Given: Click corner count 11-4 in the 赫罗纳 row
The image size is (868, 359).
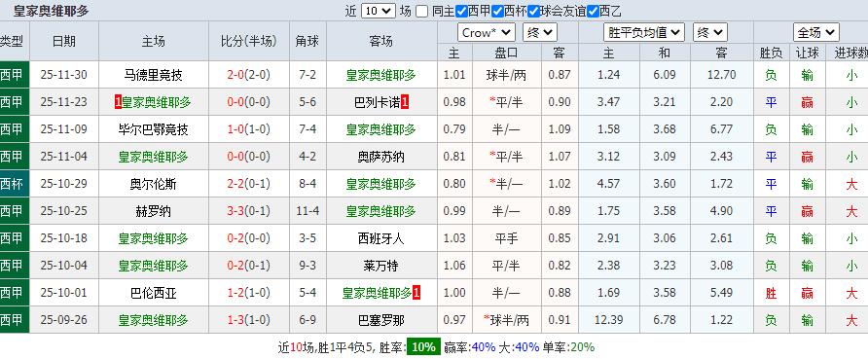Looking at the screenshot, I should tap(307, 211).
